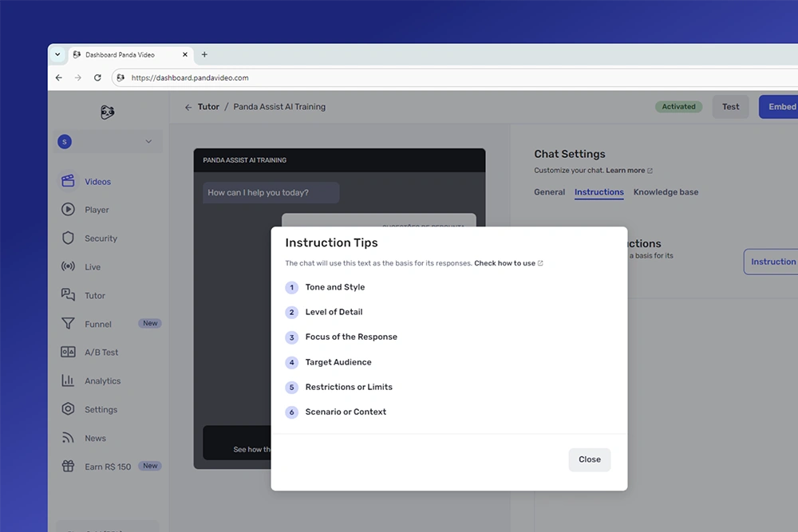Switch to the General tab

(x=549, y=192)
